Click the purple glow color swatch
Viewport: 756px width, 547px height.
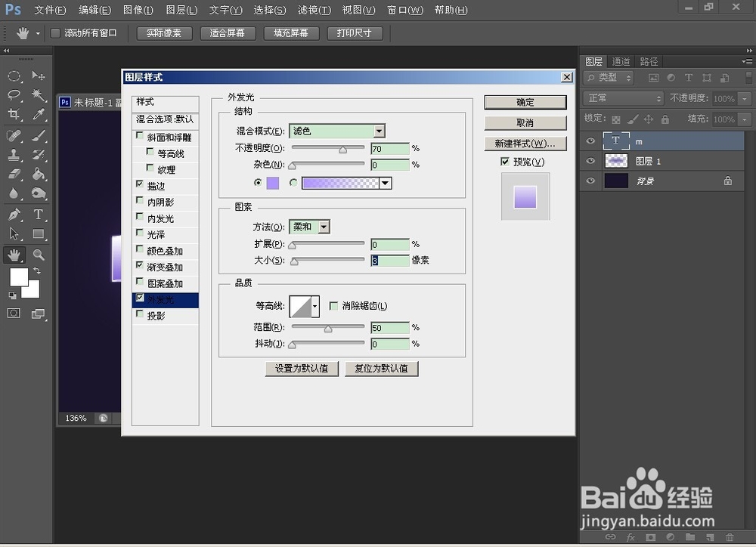[273, 183]
